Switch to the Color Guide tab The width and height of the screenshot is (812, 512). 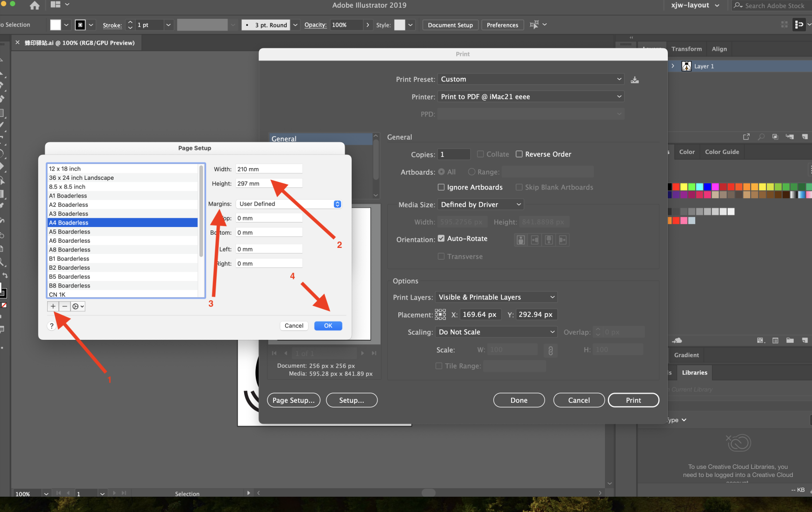pos(722,152)
